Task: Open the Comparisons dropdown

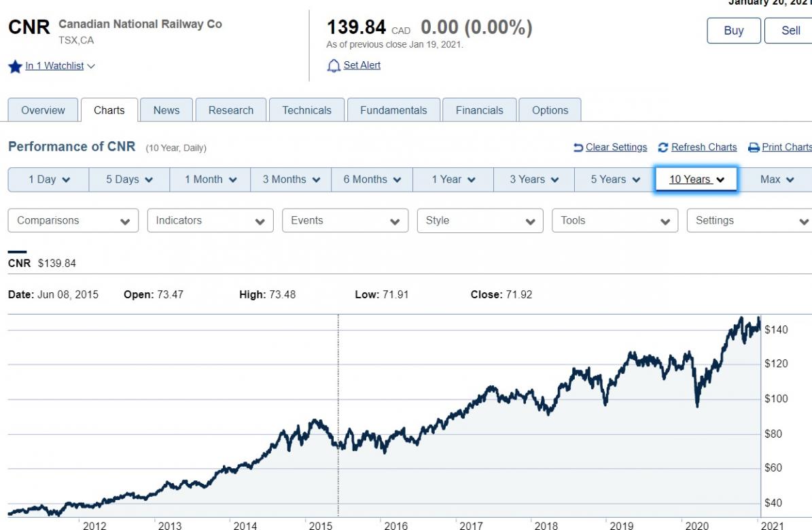Action: (73, 221)
